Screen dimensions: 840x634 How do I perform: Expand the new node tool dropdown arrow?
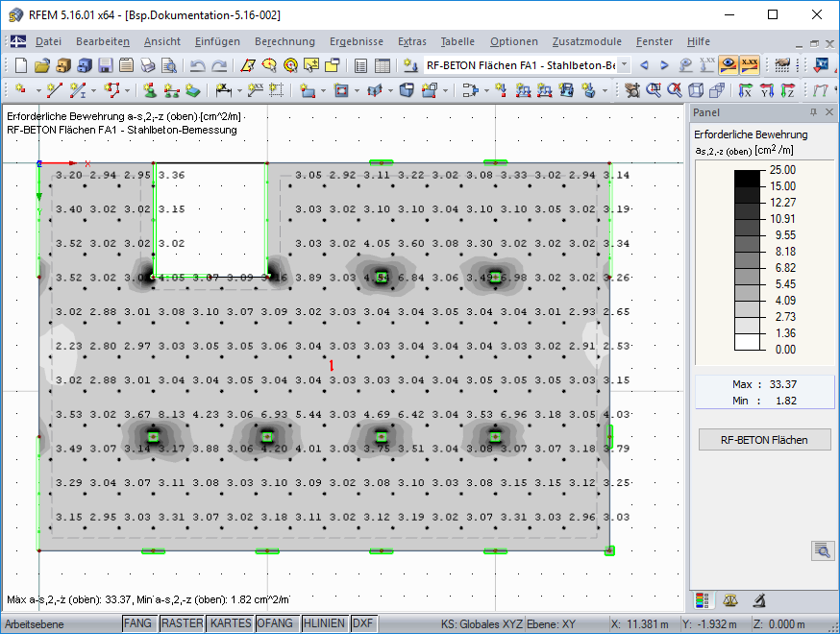coord(38,90)
